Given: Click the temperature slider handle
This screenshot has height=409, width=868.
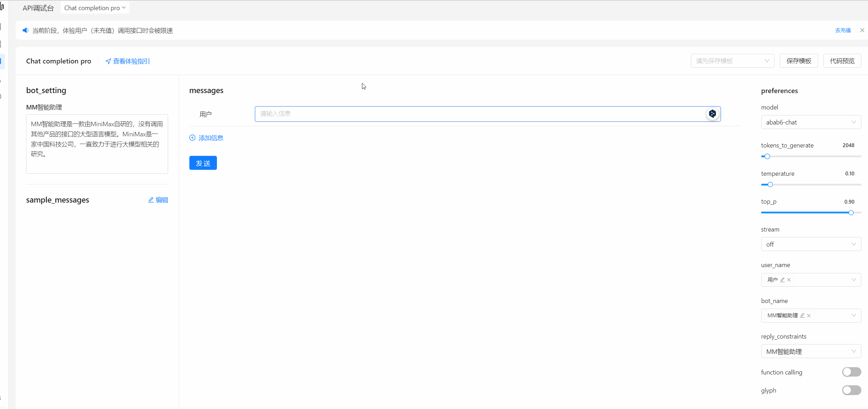Looking at the screenshot, I should pos(770,184).
